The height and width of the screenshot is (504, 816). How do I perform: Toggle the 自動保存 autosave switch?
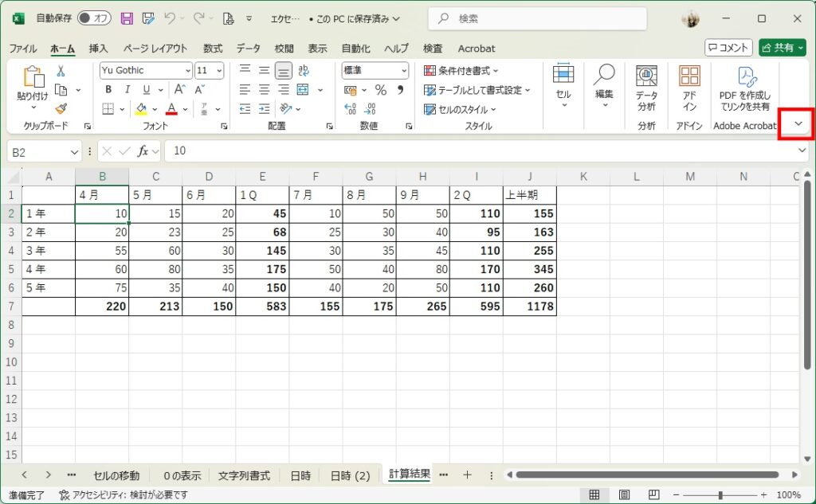click(95, 18)
